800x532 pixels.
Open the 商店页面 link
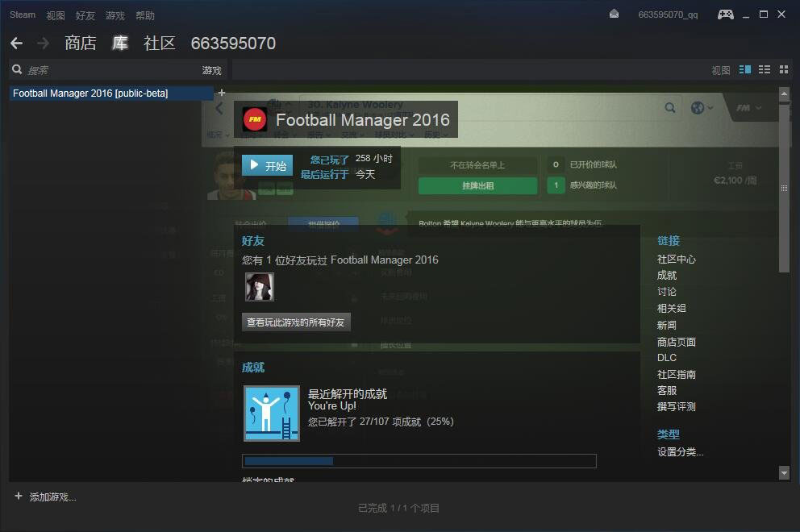(676, 342)
